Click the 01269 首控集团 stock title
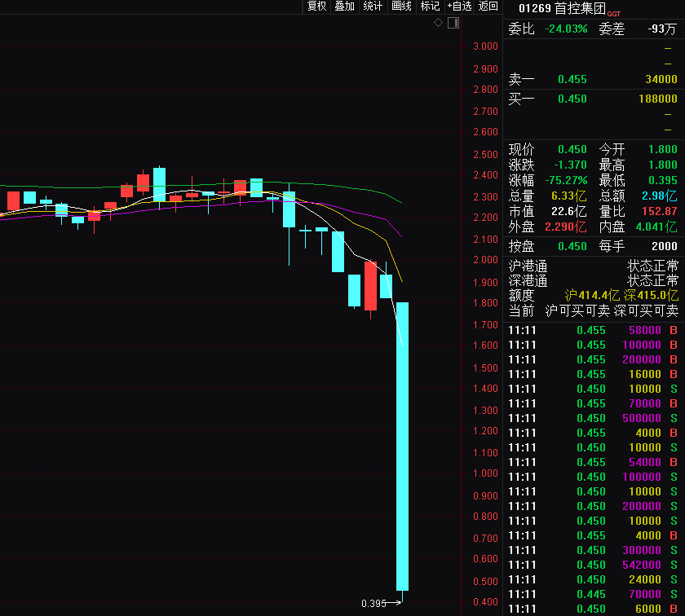 tap(561, 9)
